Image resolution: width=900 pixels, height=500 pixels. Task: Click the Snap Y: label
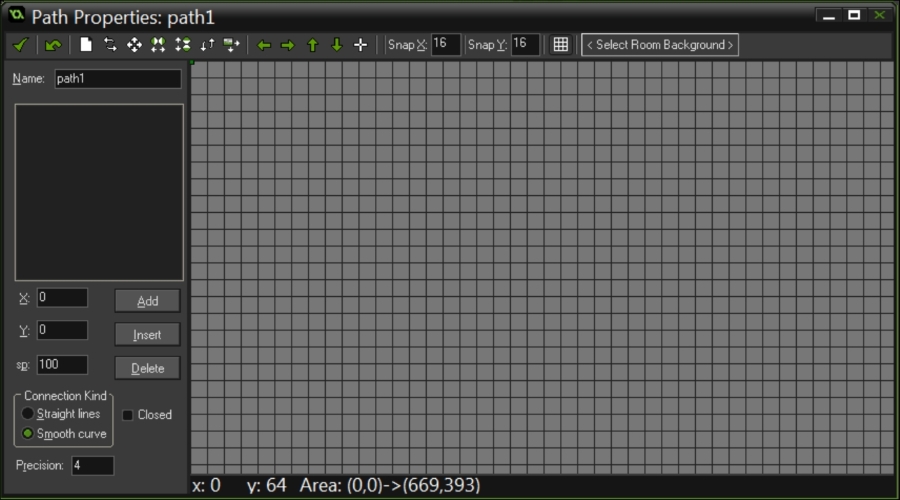pyautogui.click(x=487, y=45)
